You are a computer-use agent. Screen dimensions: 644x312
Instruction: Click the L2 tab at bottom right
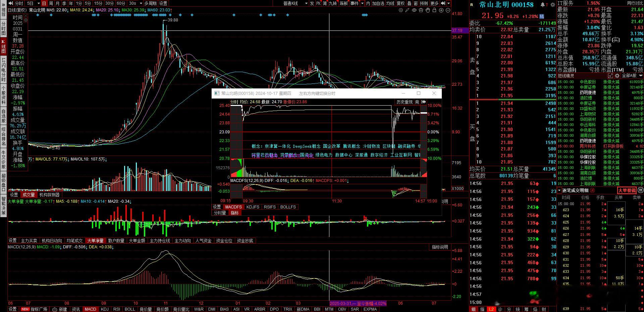[491, 309]
